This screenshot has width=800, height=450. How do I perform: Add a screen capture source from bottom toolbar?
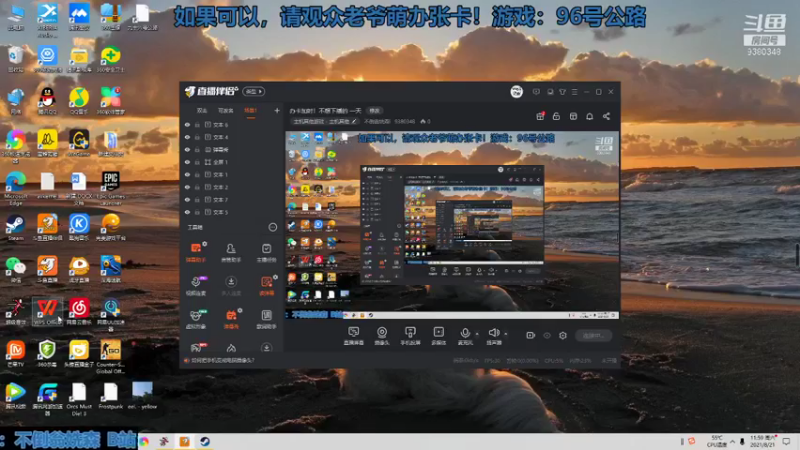pyautogui.click(x=354, y=336)
